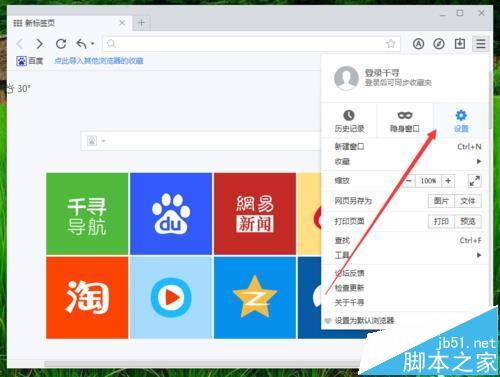Click the new tab page search box

point(201,141)
